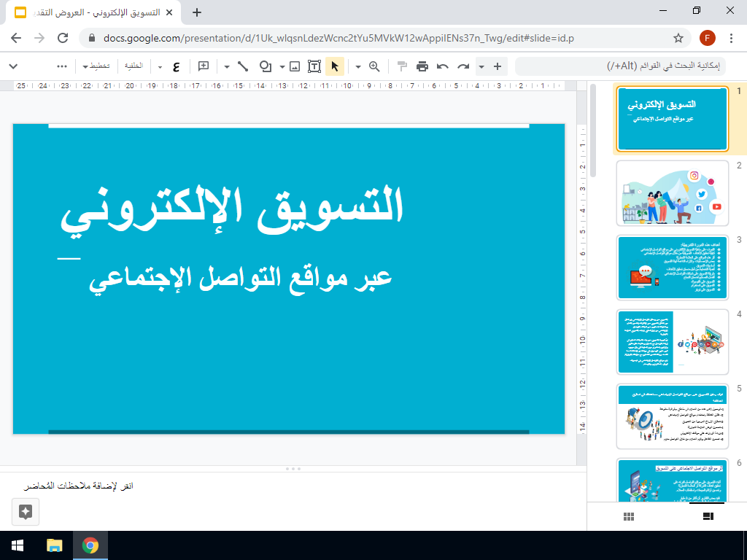The image size is (747, 560).
Task: Click the paint format roller icon
Action: 402,66
